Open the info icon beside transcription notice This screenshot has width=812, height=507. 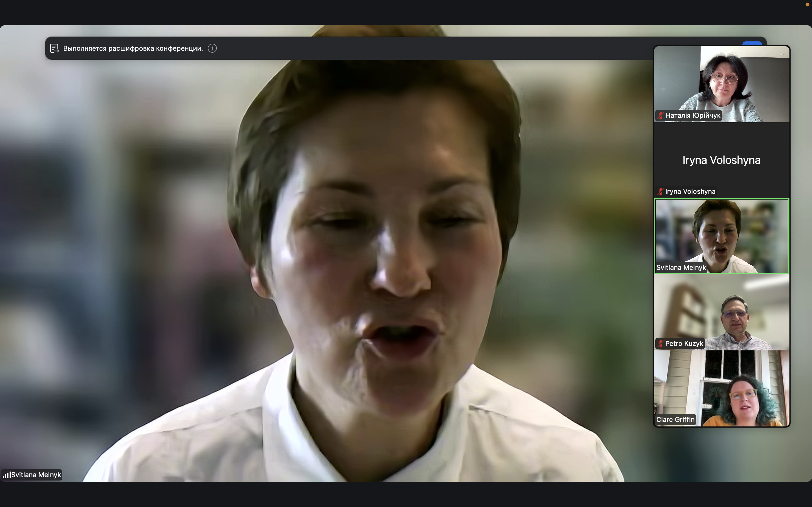click(x=212, y=48)
